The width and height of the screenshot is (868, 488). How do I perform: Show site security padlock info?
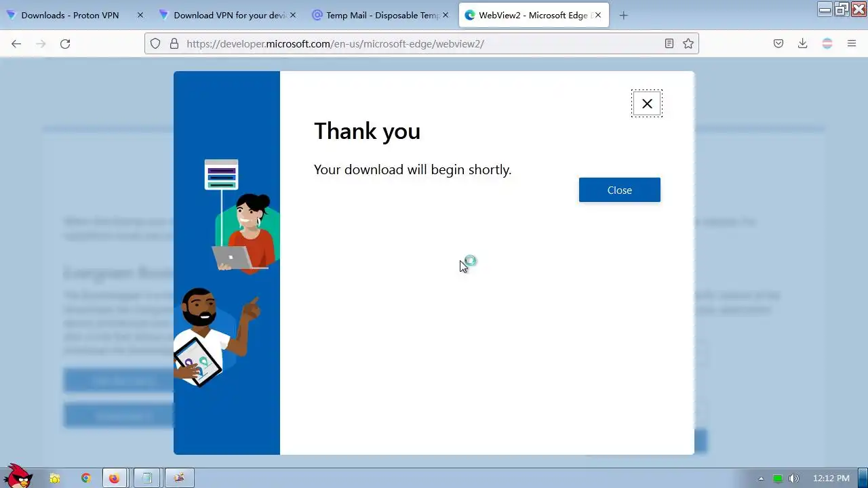174,43
